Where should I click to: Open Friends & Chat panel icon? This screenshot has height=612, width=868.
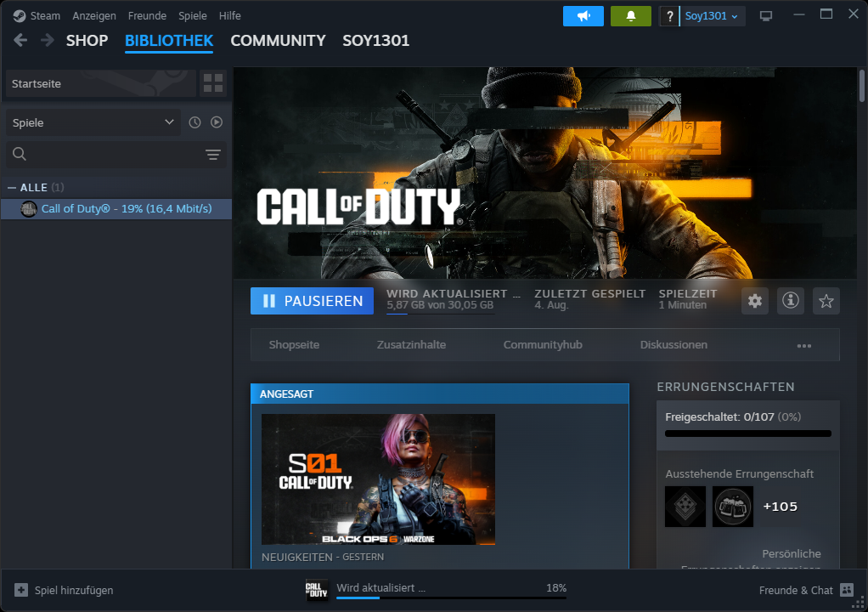pos(845,590)
